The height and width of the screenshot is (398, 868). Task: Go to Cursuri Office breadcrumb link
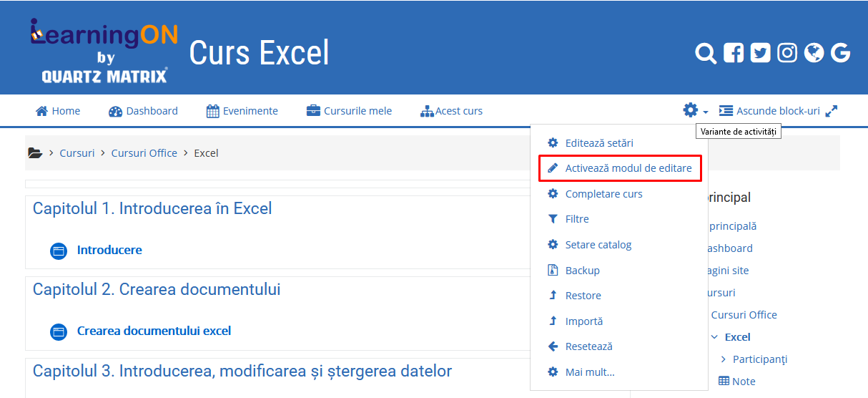[x=144, y=153]
